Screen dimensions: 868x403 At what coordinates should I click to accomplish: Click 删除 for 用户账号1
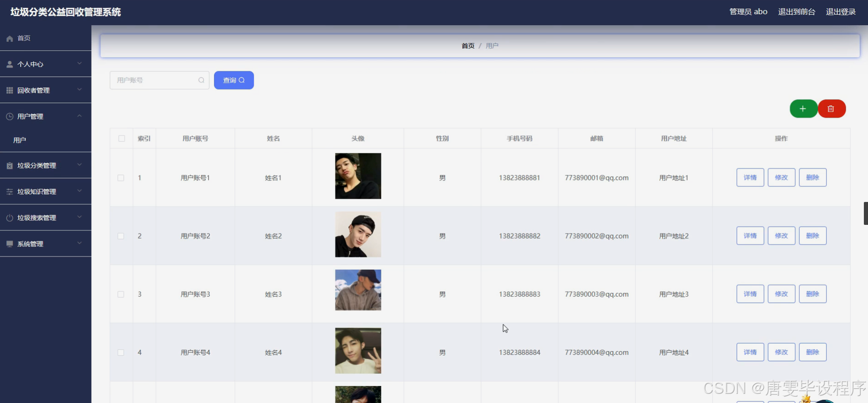pyautogui.click(x=813, y=178)
